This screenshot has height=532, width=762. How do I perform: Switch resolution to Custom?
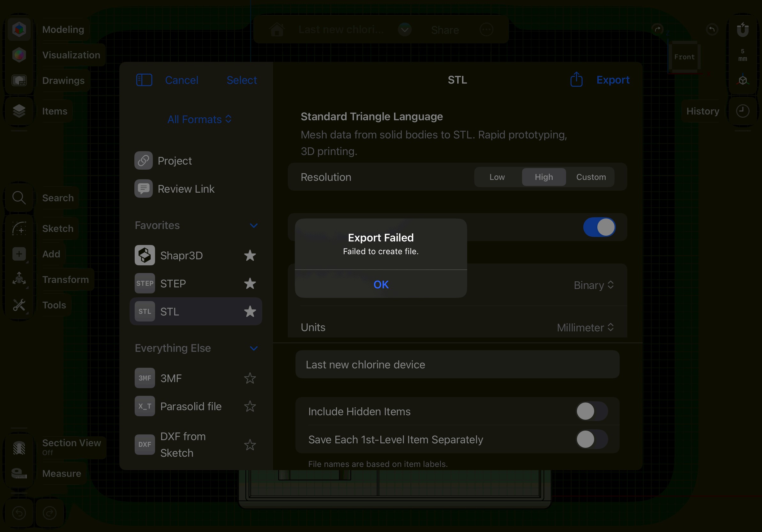[591, 177]
